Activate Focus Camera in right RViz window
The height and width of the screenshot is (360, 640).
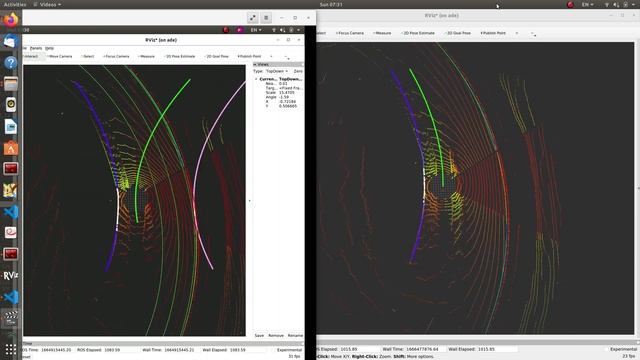pos(350,33)
